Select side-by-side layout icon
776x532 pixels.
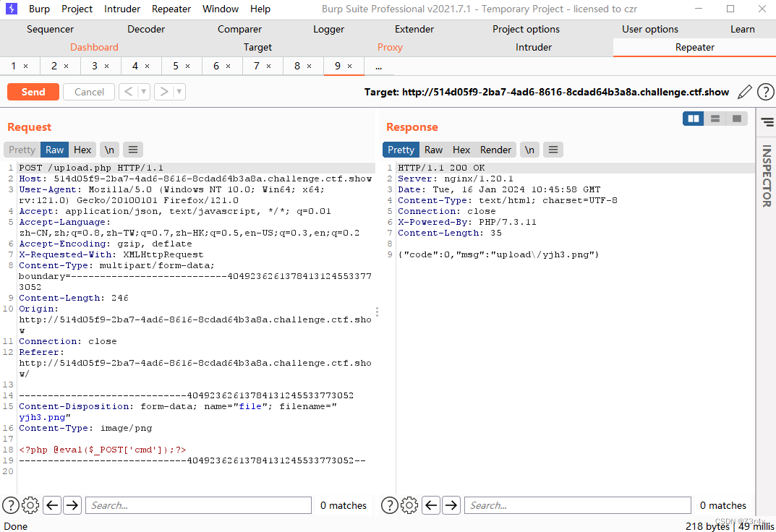[x=694, y=119]
